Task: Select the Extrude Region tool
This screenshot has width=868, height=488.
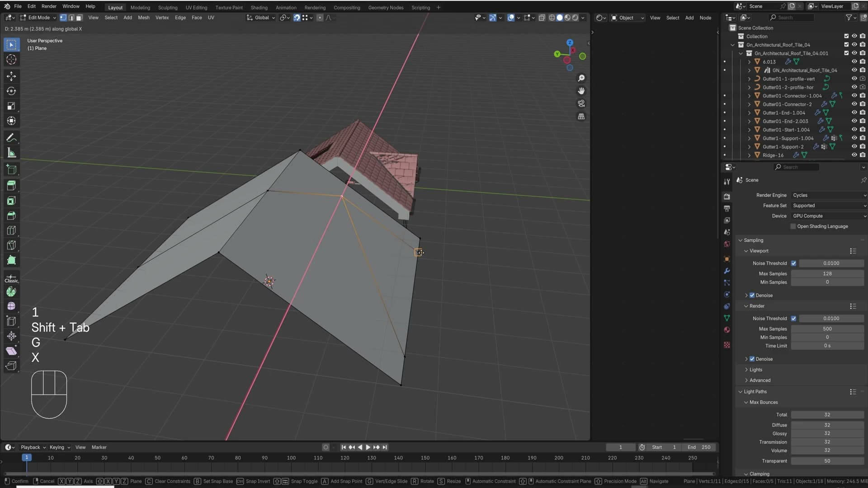Action: [x=11, y=186]
